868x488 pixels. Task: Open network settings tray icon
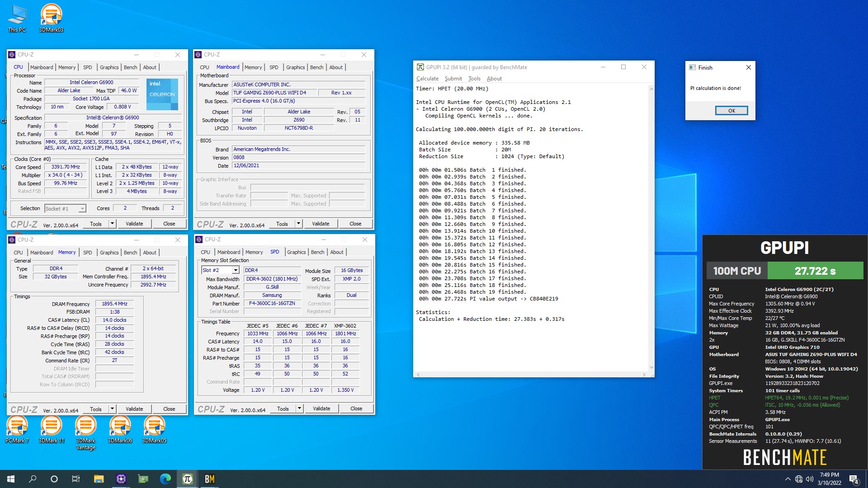pos(799,479)
